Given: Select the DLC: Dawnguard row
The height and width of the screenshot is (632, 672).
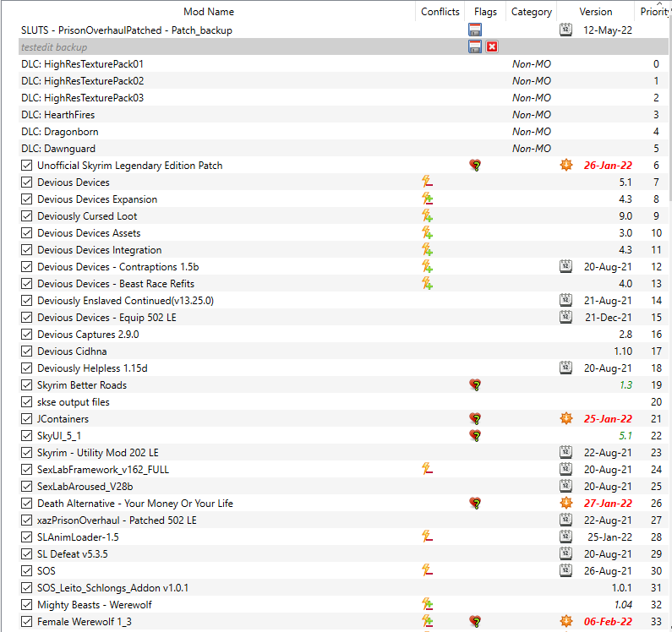Looking at the screenshot, I should 344,148.
